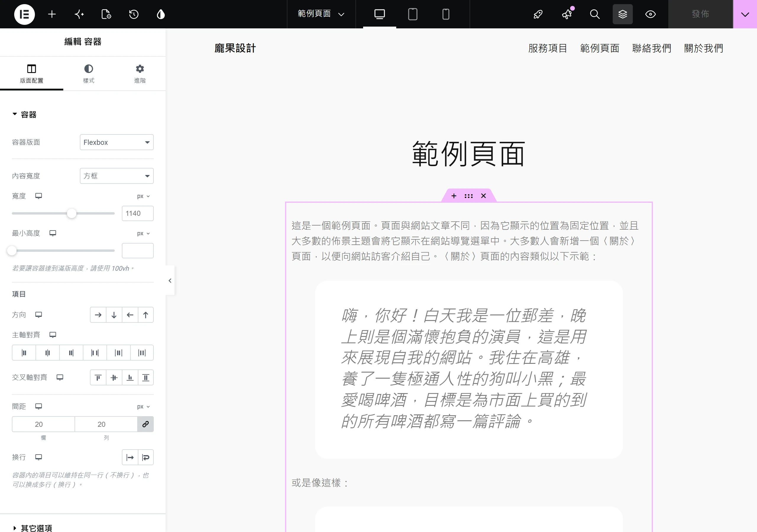This screenshot has width=757, height=532.
Task: Select no-wrap option
Action: (130, 457)
